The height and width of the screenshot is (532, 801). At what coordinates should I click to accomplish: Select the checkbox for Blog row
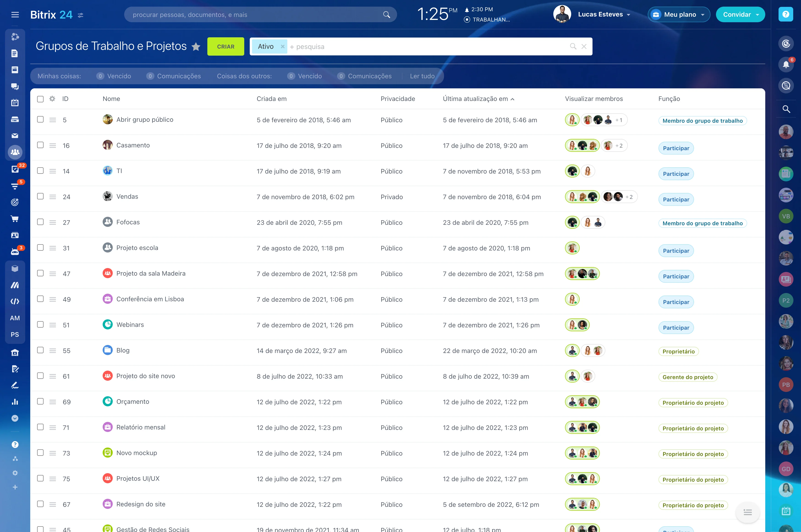coord(40,350)
